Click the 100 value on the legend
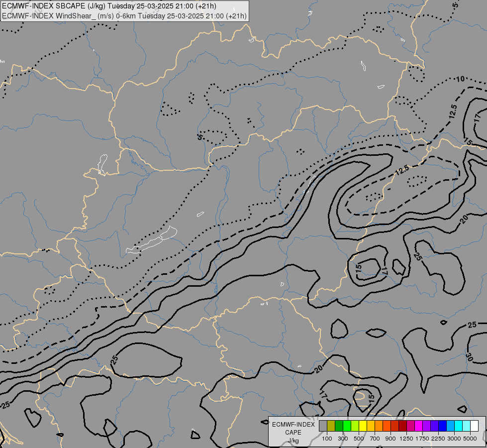The image size is (487, 448). click(327, 439)
